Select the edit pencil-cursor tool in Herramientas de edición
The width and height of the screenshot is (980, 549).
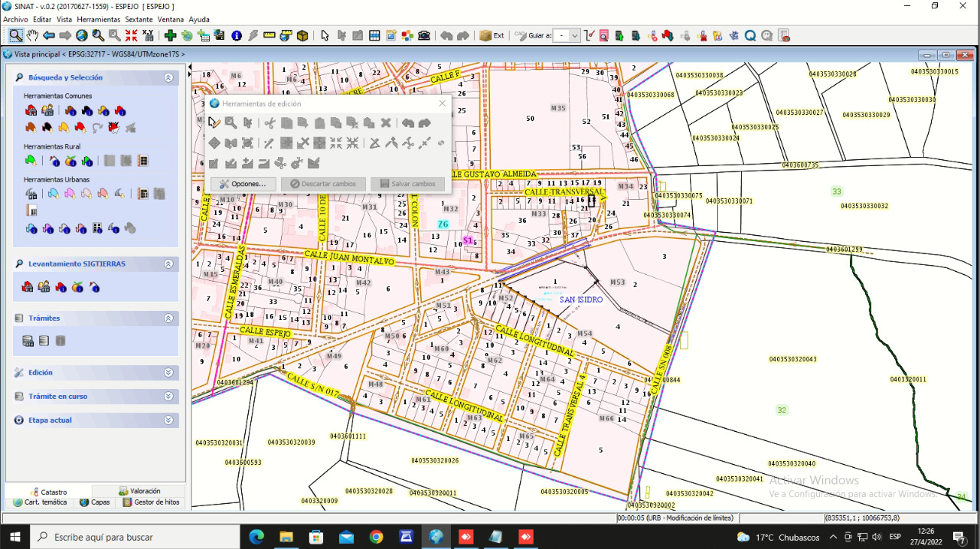tap(214, 123)
